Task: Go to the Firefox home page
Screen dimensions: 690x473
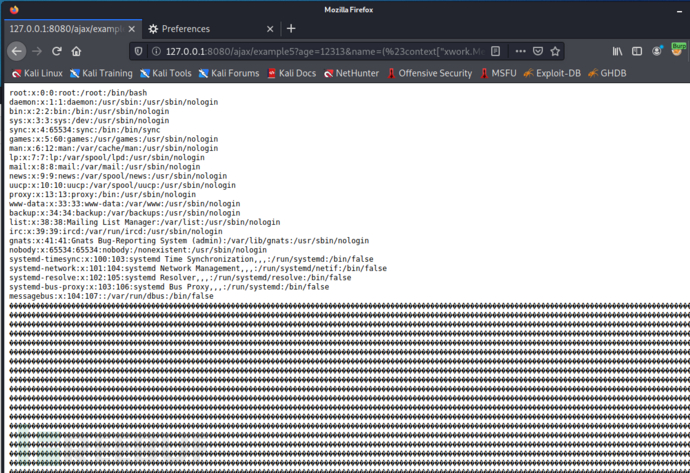Action: click(x=76, y=51)
